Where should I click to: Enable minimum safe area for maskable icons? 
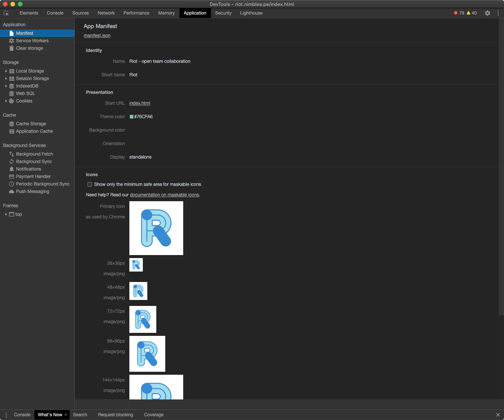click(x=90, y=184)
